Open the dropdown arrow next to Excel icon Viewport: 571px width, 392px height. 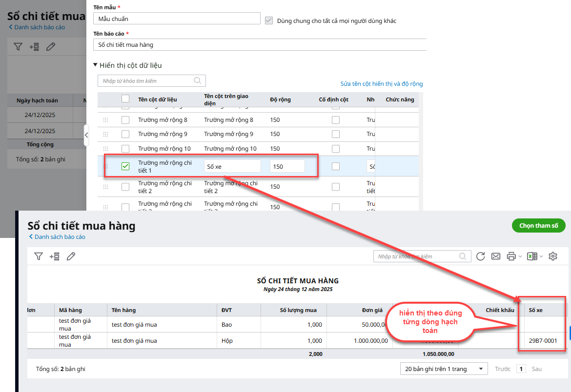(541, 256)
